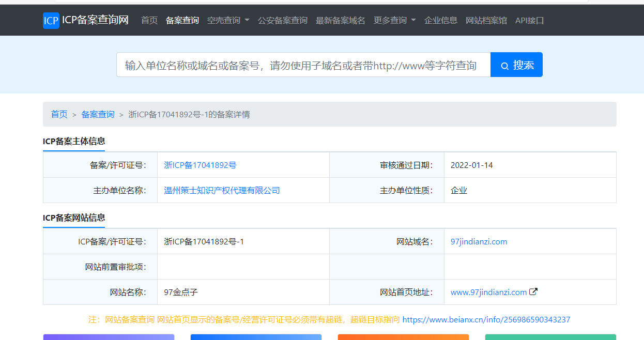Image resolution: width=644 pixels, height=340 pixels.
Task: Open the beianx.cn info URL link
Action: click(486, 319)
